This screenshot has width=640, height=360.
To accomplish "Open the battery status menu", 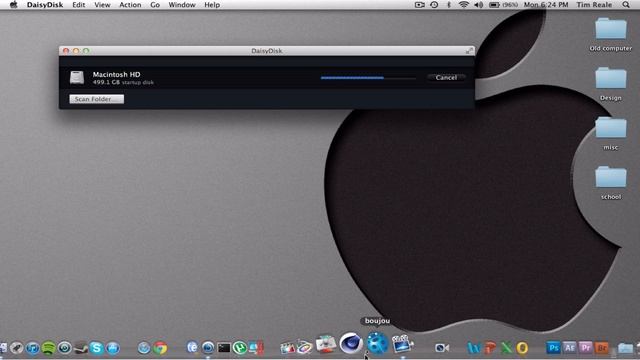I will tap(503, 5).
